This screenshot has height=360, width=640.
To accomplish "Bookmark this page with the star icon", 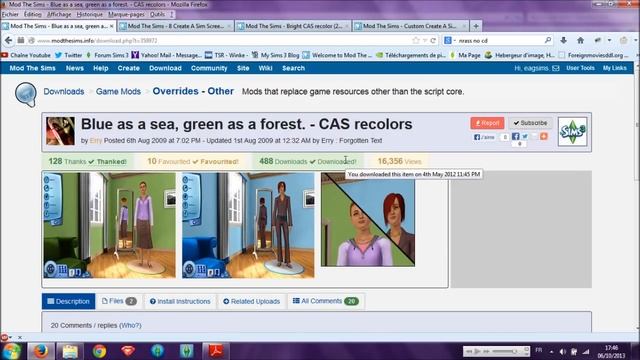I will pos(416,40).
